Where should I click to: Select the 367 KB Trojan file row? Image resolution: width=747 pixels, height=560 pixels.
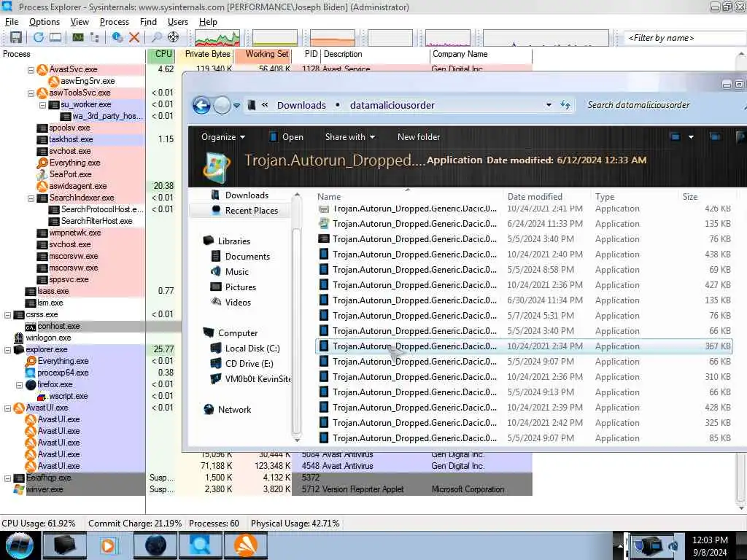point(524,346)
